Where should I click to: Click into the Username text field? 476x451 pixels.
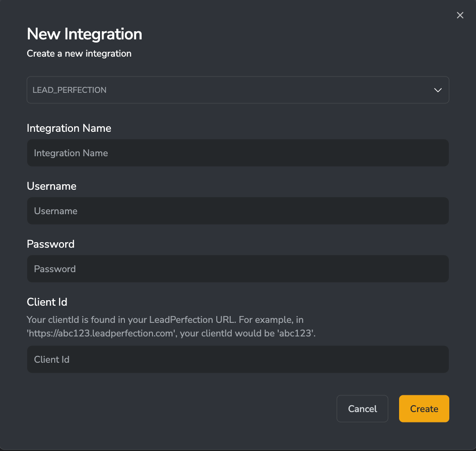tap(238, 211)
